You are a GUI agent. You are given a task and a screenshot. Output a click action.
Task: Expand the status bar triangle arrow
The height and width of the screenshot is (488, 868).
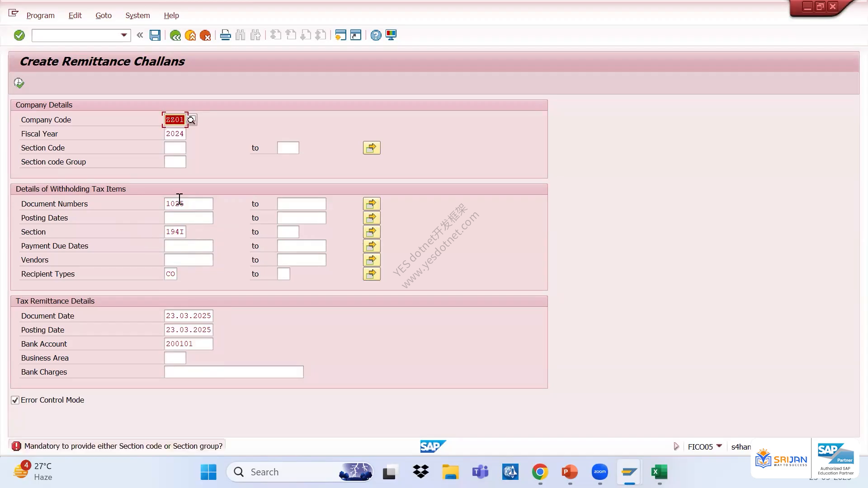coord(676,446)
